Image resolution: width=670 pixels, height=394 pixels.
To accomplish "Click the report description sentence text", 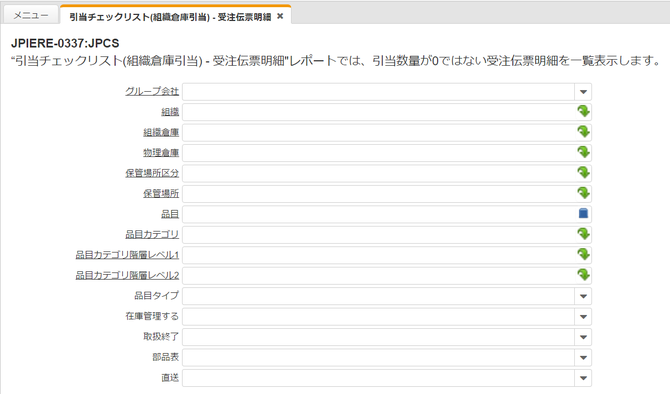I will [336, 61].
